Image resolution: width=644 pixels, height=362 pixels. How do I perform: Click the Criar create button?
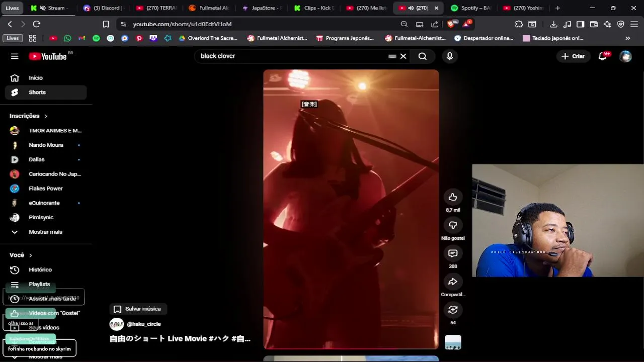coord(573,56)
